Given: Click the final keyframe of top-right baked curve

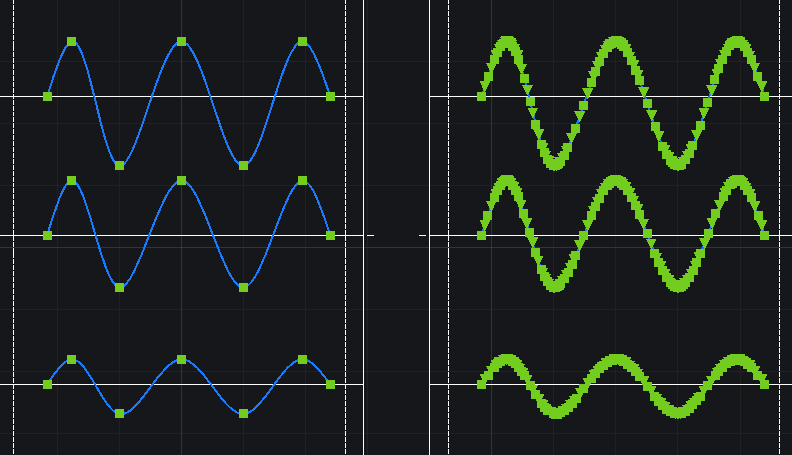Looking at the screenshot, I should (x=765, y=97).
